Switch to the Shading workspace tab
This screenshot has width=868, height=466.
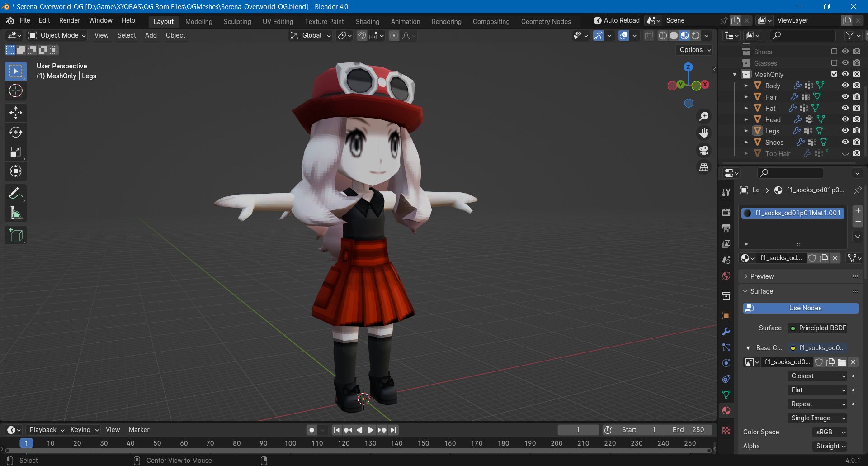pyautogui.click(x=367, y=22)
